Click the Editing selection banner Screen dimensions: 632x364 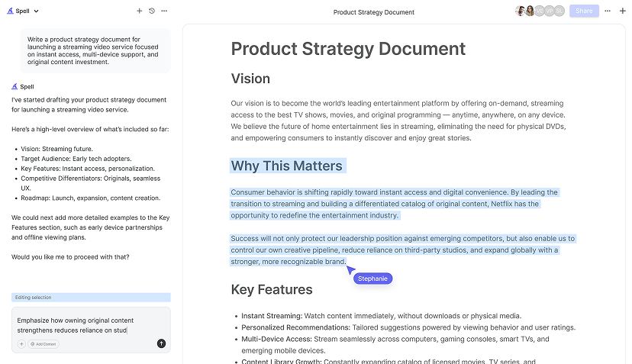tap(91, 297)
